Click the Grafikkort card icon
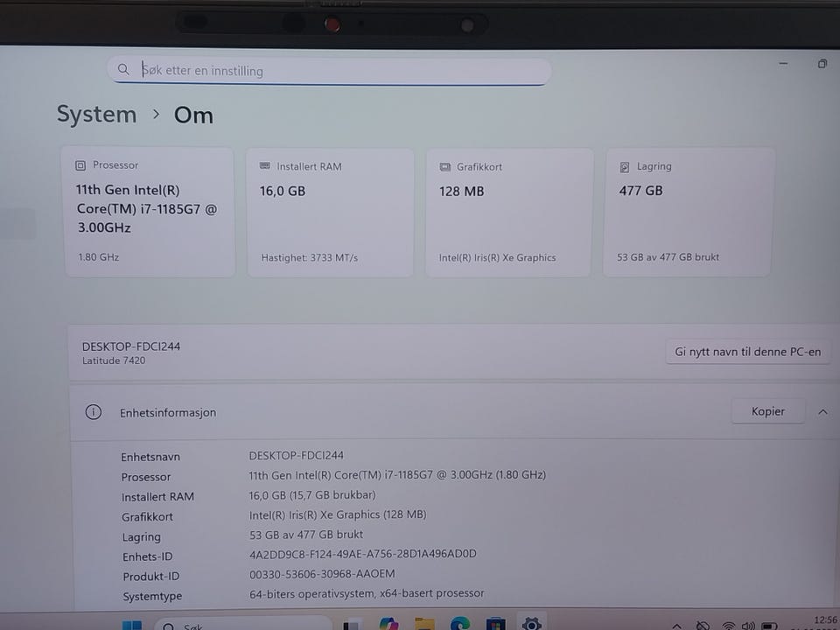This screenshot has width=840, height=630. (444, 167)
